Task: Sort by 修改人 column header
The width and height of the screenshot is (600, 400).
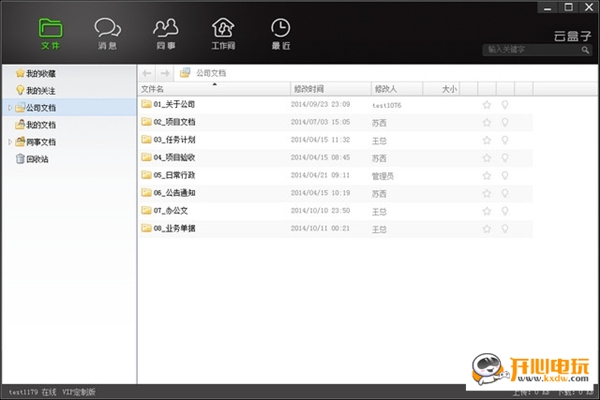Action: click(397, 89)
